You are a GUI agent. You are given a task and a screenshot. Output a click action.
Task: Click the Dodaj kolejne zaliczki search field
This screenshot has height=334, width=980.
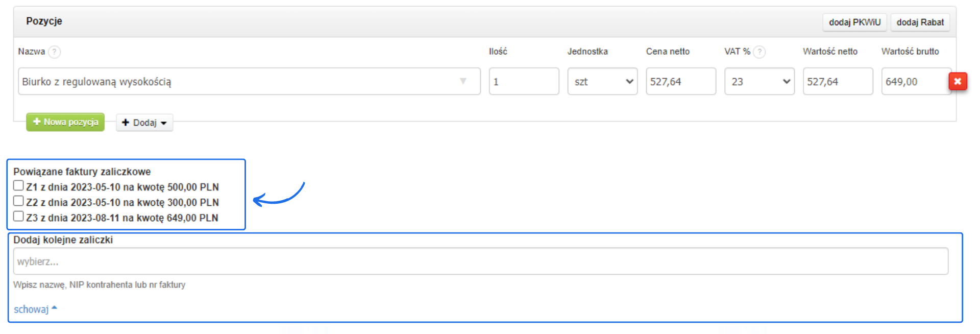pos(480,261)
